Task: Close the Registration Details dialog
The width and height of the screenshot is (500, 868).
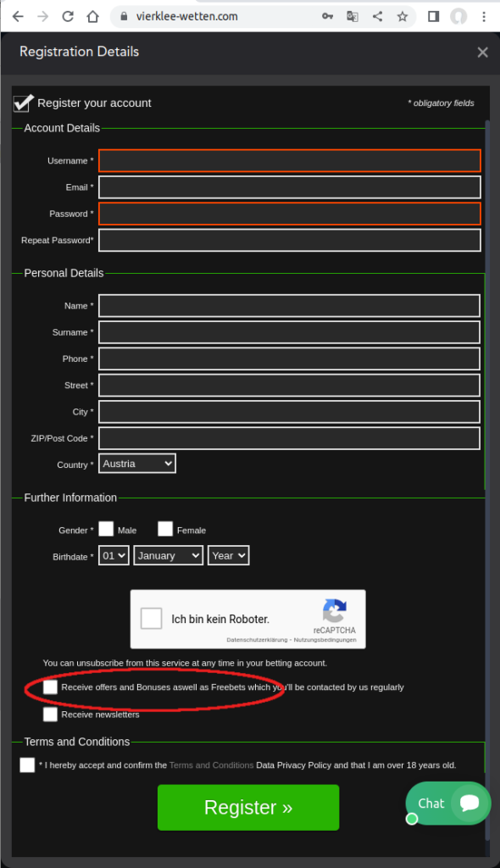Action: coord(482,52)
